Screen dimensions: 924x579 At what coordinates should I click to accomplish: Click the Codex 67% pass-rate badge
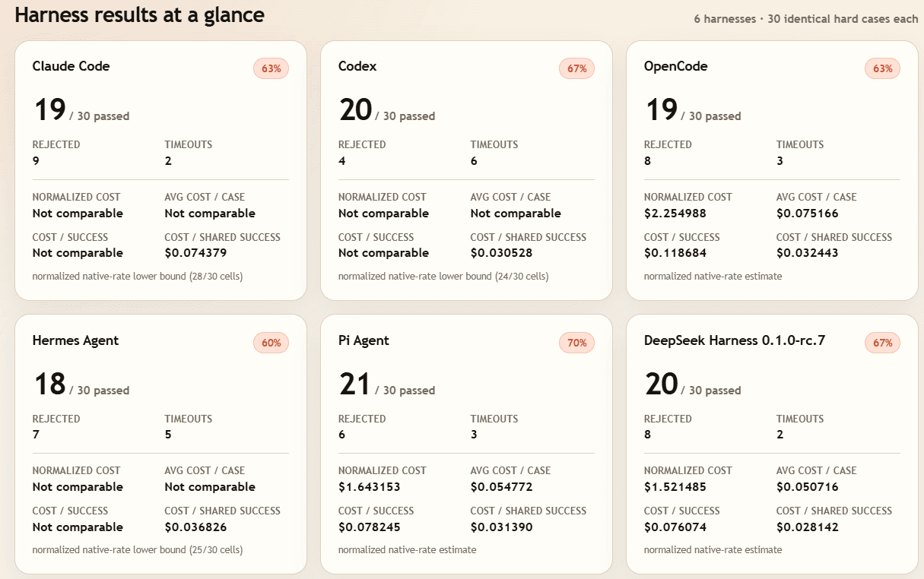576,68
